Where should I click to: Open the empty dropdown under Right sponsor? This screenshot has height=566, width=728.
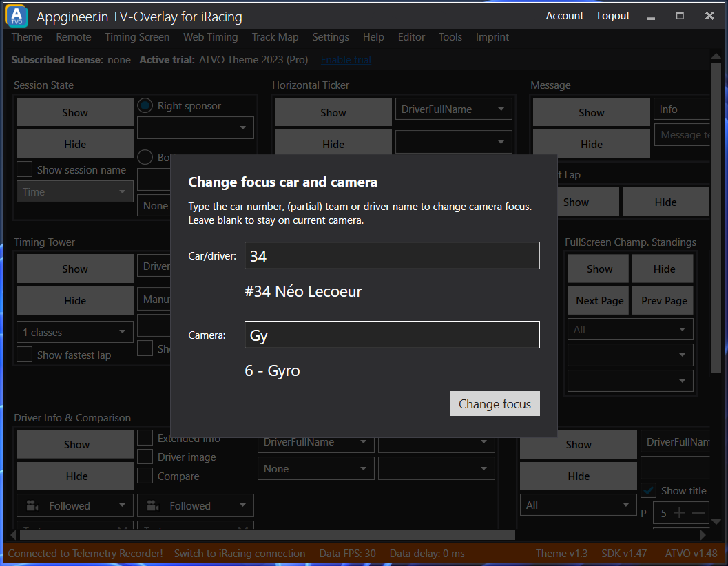(x=196, y=127)
